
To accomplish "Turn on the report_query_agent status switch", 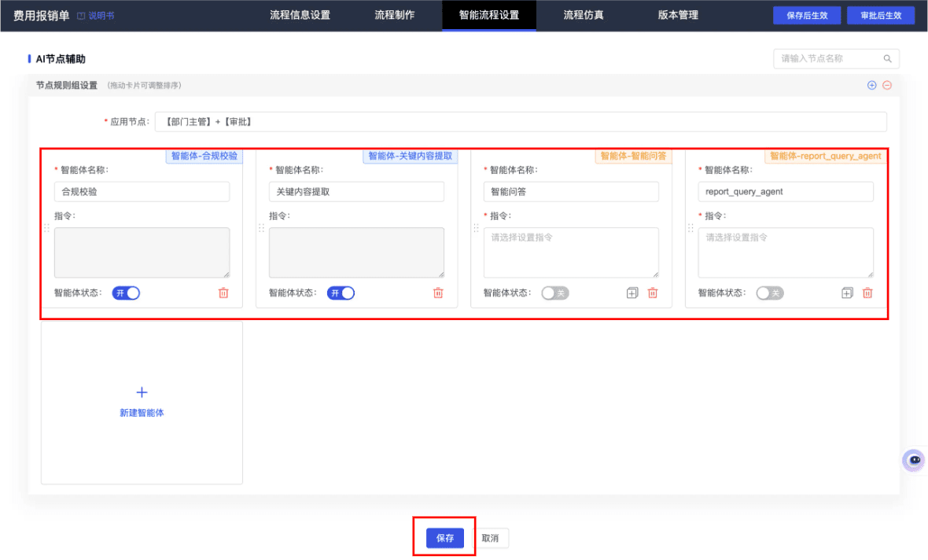I will click(x=770, y=293).
